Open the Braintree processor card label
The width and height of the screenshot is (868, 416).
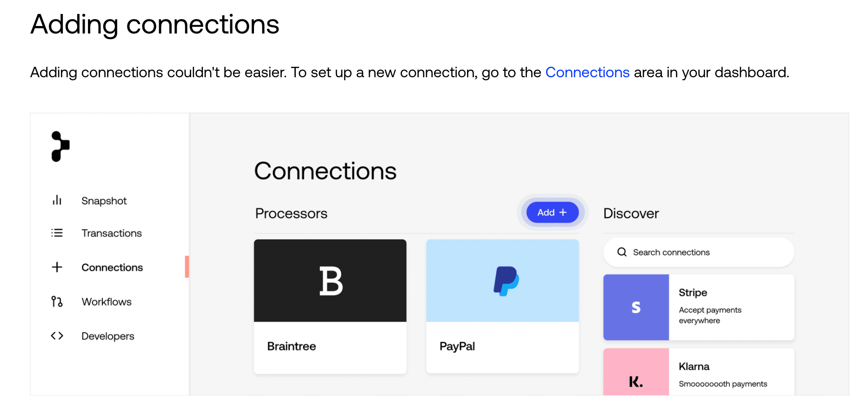[292, 346]
